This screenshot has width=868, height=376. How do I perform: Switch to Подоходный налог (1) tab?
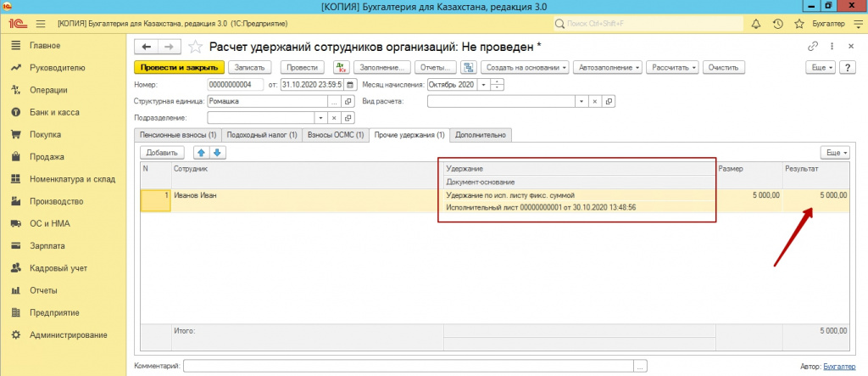(x=262, y=135)
